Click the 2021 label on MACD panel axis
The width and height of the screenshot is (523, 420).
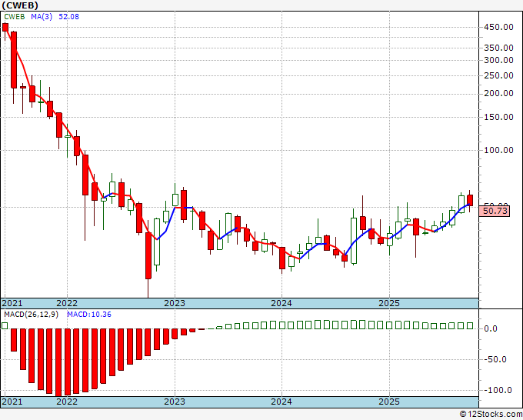tap(12, 402)
